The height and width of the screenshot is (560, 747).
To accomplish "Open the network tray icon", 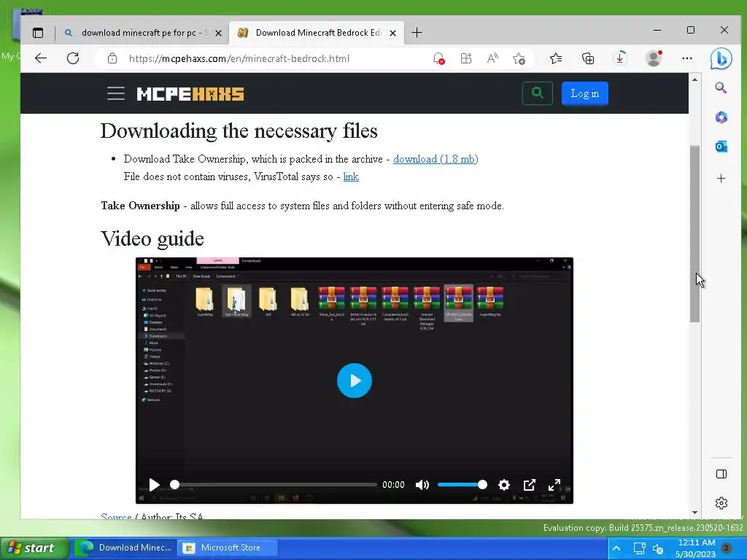I will coord(639,548).
